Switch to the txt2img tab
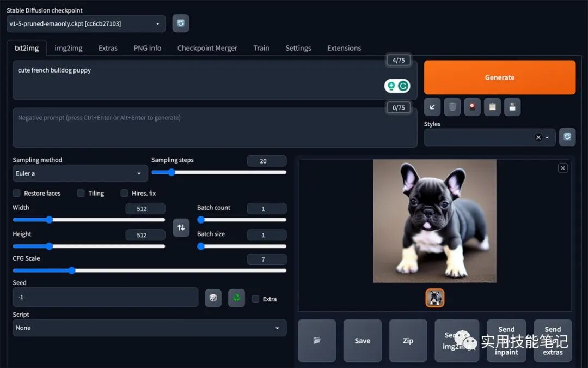This screenshot has width=588, height=368. (27, 48)
